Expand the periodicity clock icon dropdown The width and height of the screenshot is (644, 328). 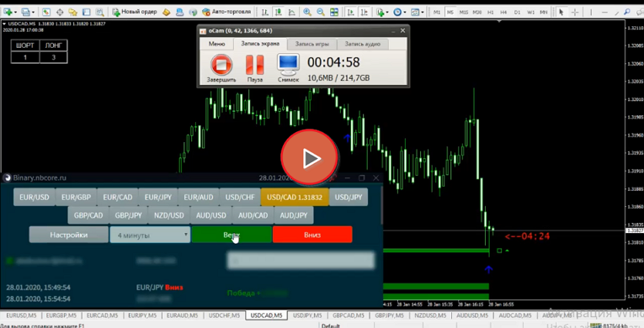coord(406,13)
